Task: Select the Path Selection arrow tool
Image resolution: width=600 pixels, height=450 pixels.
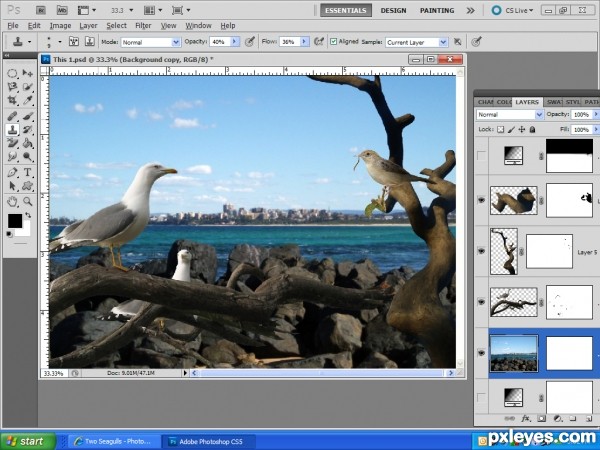Action: pos(12,186)
